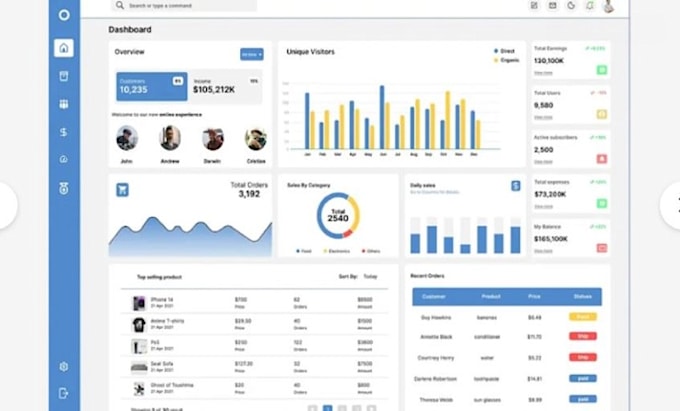Click the Status column header in Recent Orders
This screenshot has width=680, height=411.
pos(582,297)
